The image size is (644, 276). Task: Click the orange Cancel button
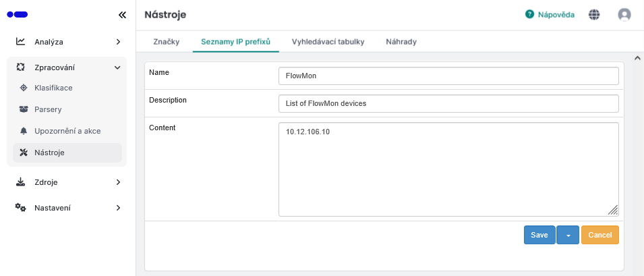pyautogui.click(x=600, y=235)
